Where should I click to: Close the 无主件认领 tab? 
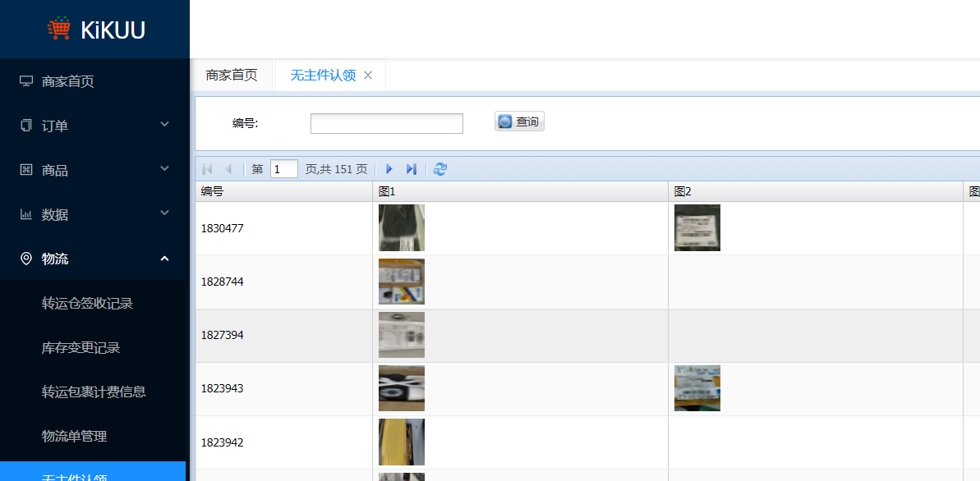[368, 75]
